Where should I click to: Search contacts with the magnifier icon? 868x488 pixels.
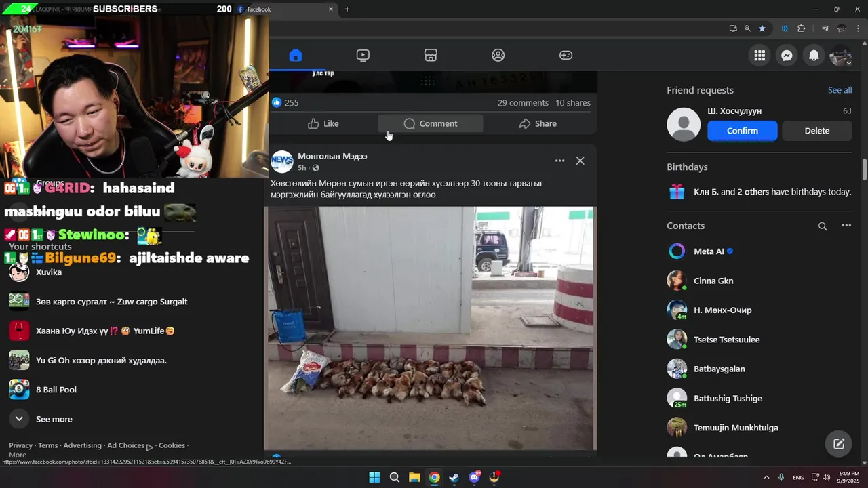[x=823, y=226]
